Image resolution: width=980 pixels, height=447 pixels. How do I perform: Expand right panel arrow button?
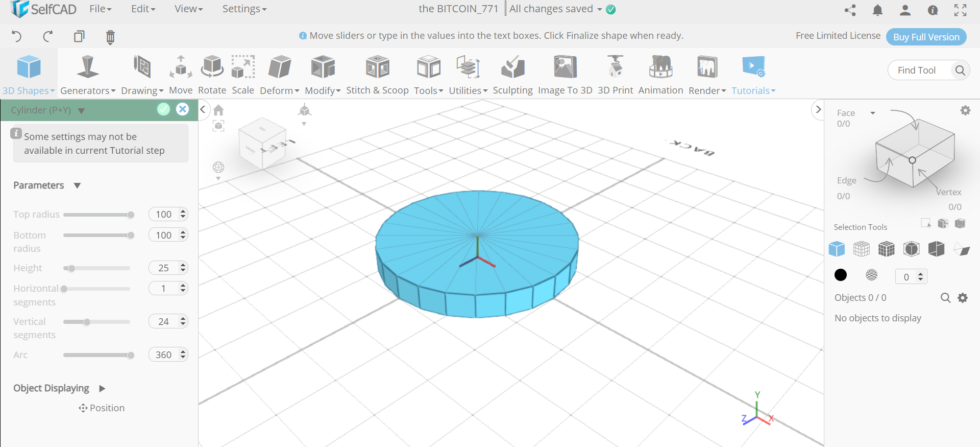pos(818,109)
